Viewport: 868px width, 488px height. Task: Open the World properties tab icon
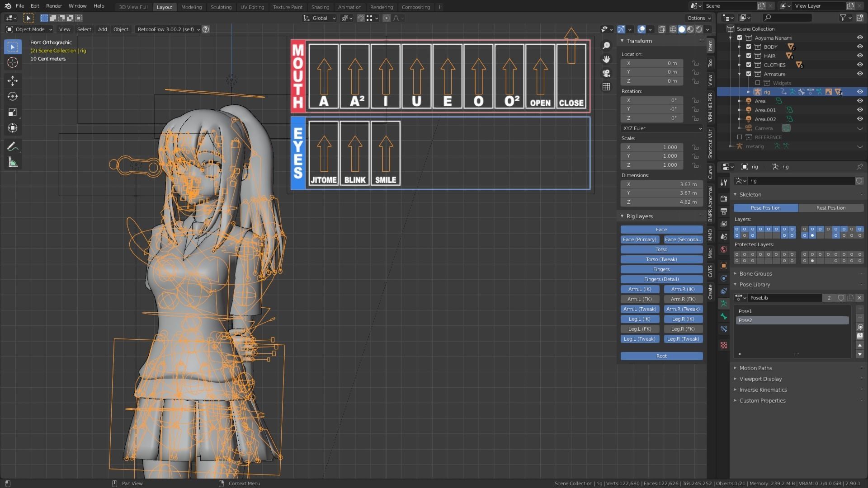pyautogui.click(x=724, y=249)
